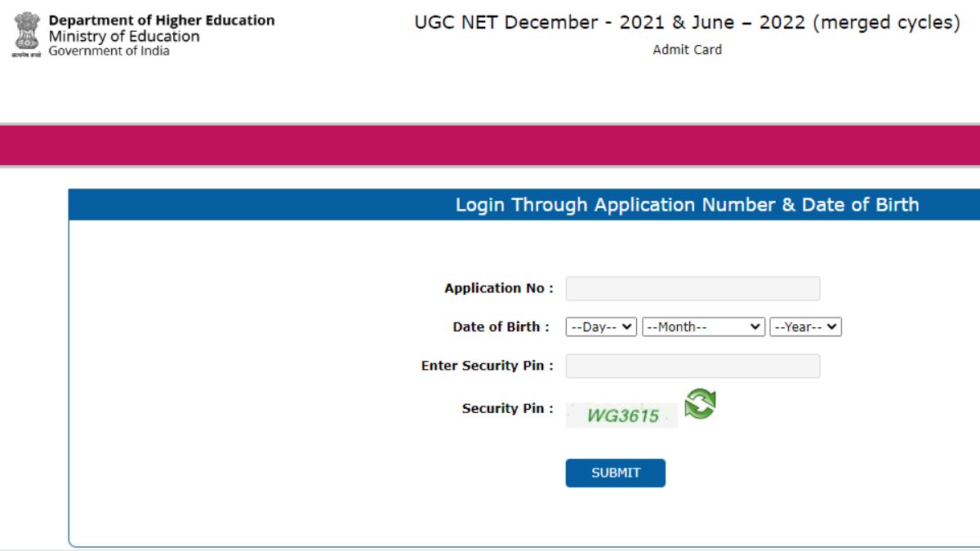Click the WG3615 captcha image

click(x=622, y=415)
